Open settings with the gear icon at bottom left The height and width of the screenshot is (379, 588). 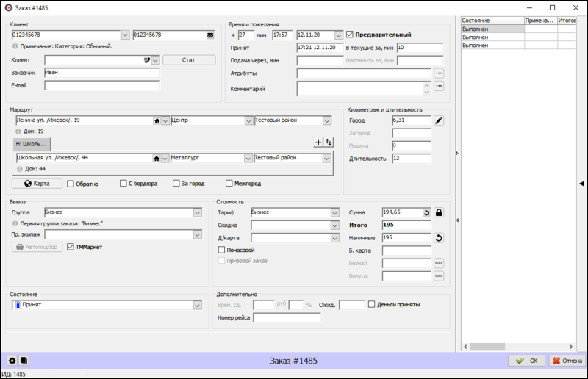pos(12,361)
